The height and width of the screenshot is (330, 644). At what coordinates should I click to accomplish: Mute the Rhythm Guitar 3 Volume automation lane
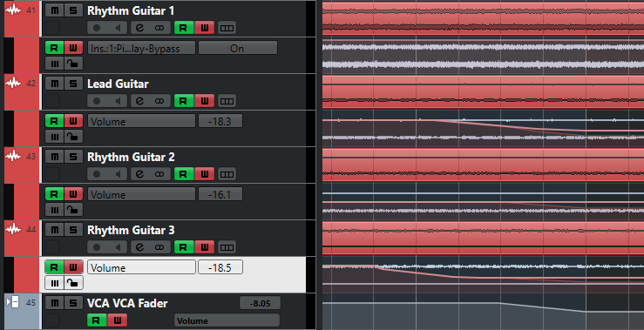coord(54,283)
